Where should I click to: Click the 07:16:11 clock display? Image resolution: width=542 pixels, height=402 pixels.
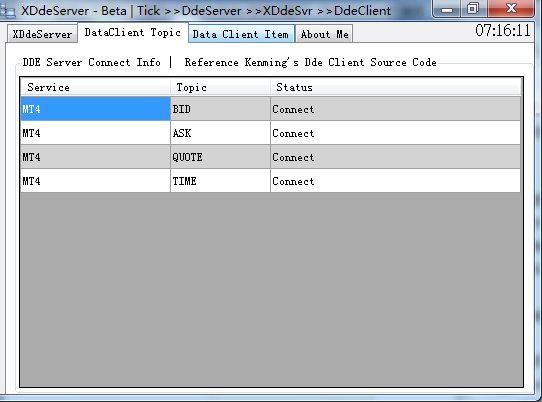503,30
